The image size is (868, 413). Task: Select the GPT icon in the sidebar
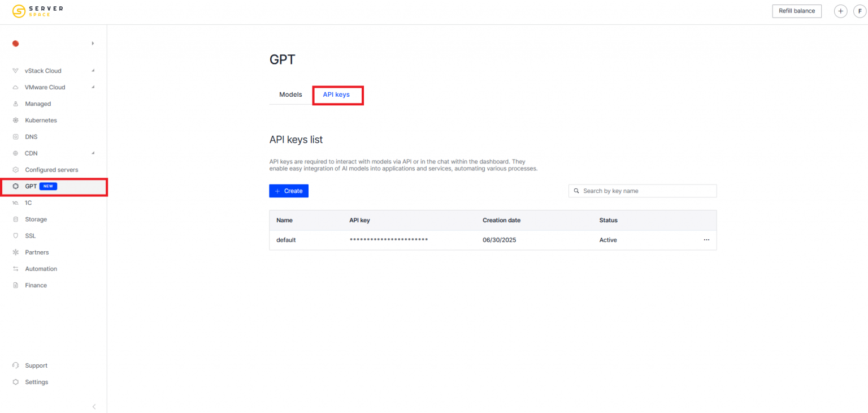click(x=15, y=186)
